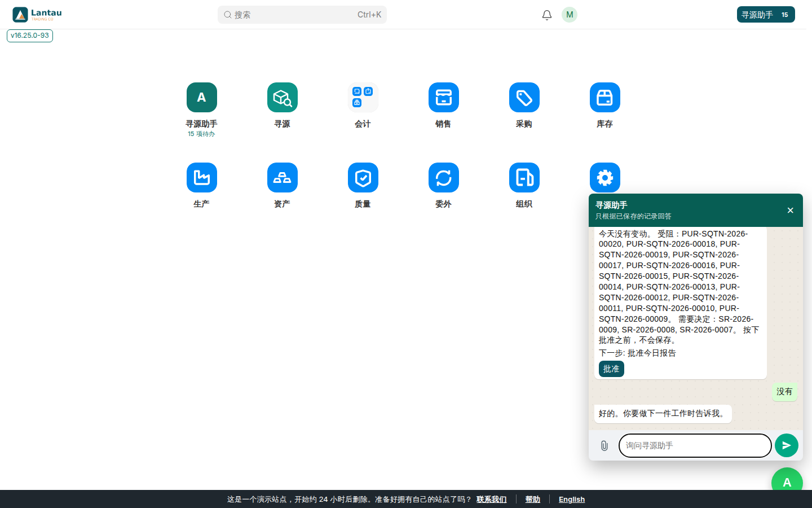
Task: Open the 寻源助手 15 button in the header
Action: [x=766, y=15]
